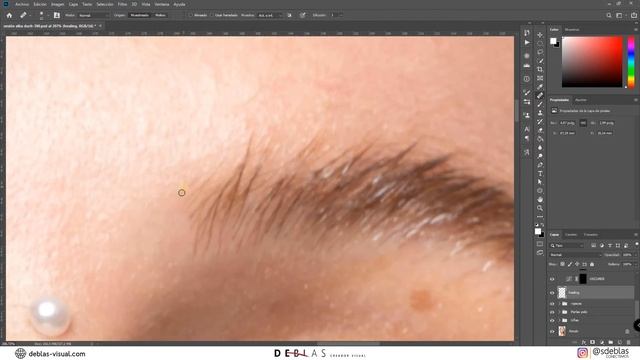The height and width of the screenshot is (360, 640).
Task: Select the Crop tool
Action: tap(540, 69)
